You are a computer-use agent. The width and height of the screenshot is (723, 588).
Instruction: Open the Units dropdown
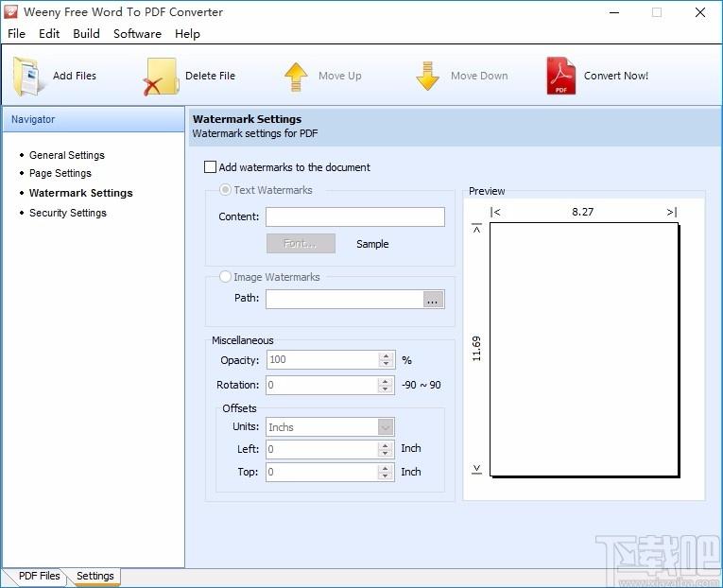click(386, 427)
